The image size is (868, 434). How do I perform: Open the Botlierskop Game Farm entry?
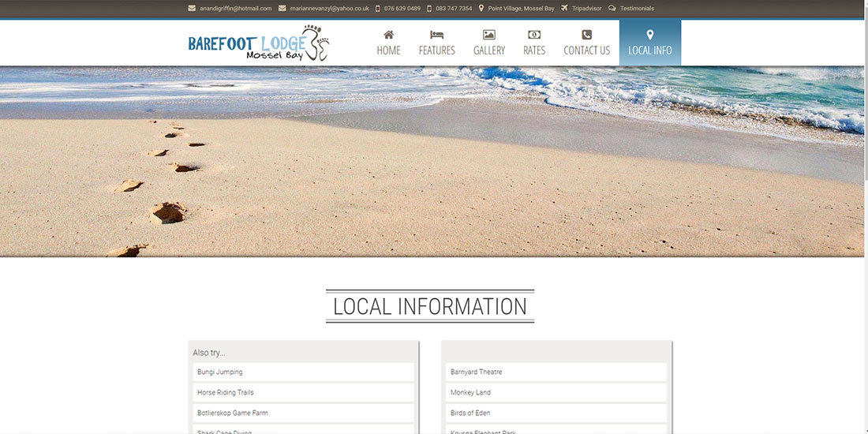click(303, 413)
